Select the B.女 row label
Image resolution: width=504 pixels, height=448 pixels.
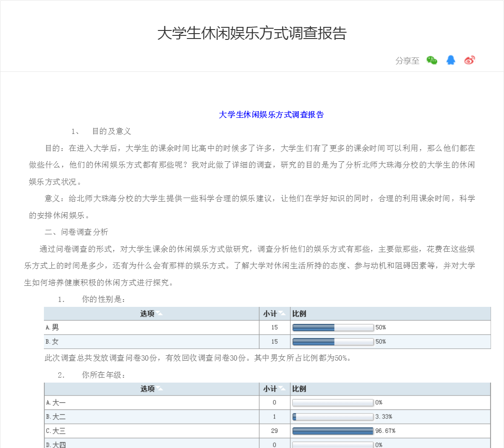(x=52, y=342)
